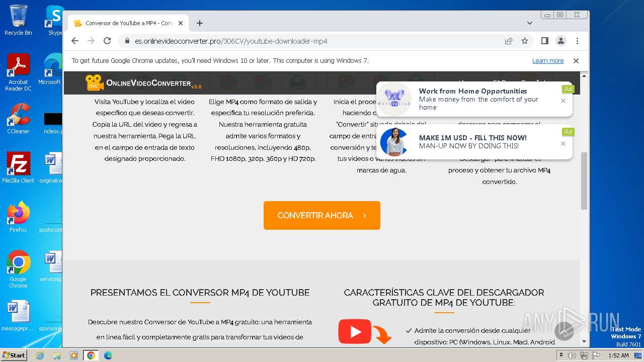
Task: Click the CARACTERÍSTICAS CLAVE DEL DESCARGADOR heading
Action: 444,297
